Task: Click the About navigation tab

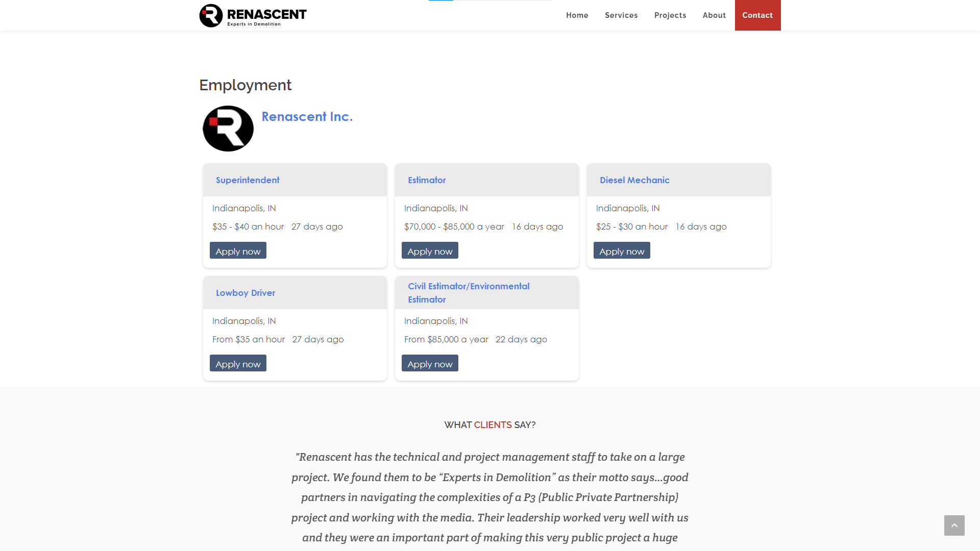Action: (714, 15)
